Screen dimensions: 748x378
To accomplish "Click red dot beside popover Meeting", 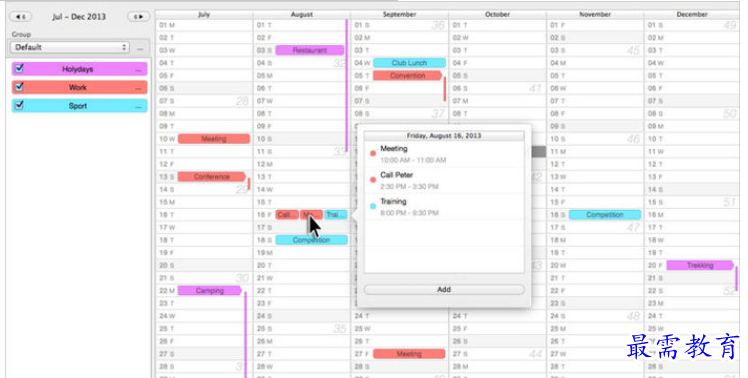I will (373, 154).
